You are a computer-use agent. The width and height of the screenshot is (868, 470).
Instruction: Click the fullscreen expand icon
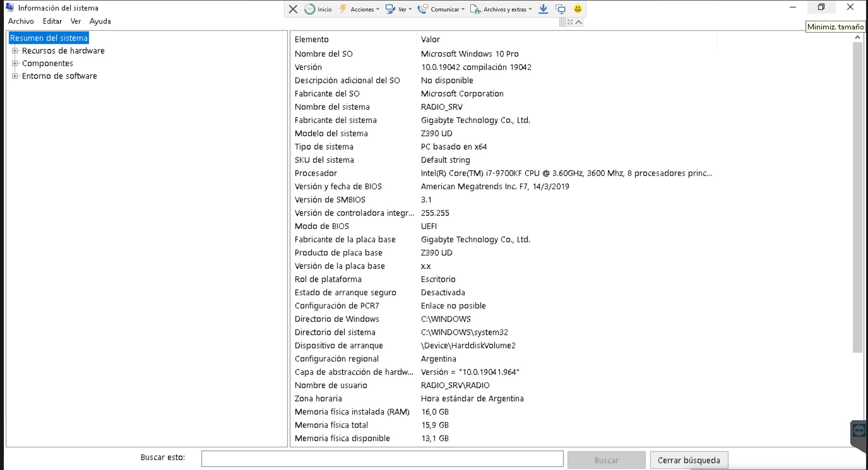[x=571, y=21]
